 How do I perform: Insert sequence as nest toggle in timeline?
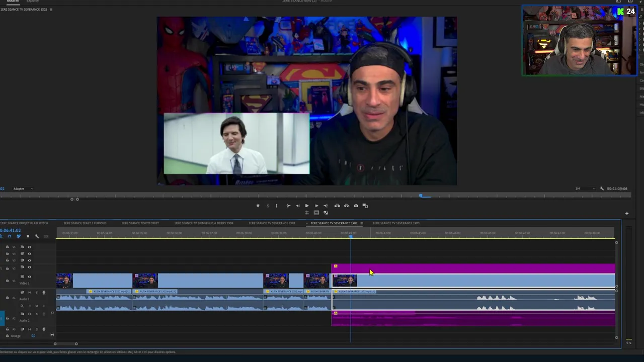(2, 236)
